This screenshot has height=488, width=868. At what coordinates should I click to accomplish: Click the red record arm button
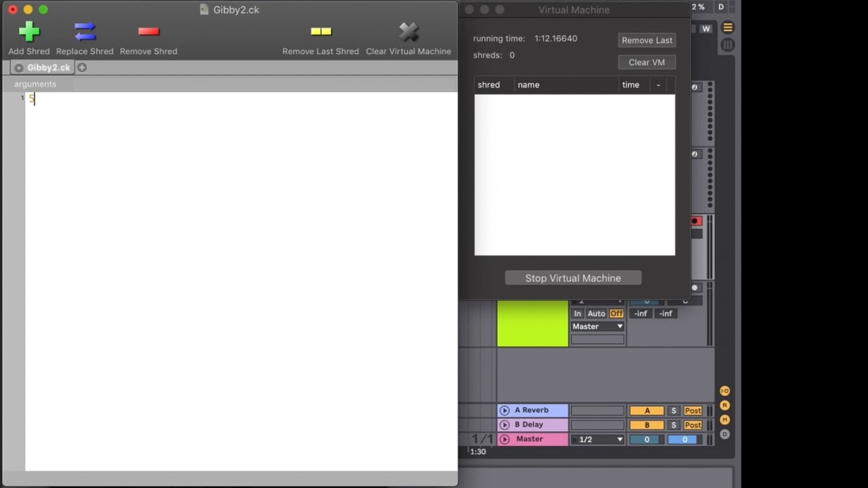[x=696, y=221]
